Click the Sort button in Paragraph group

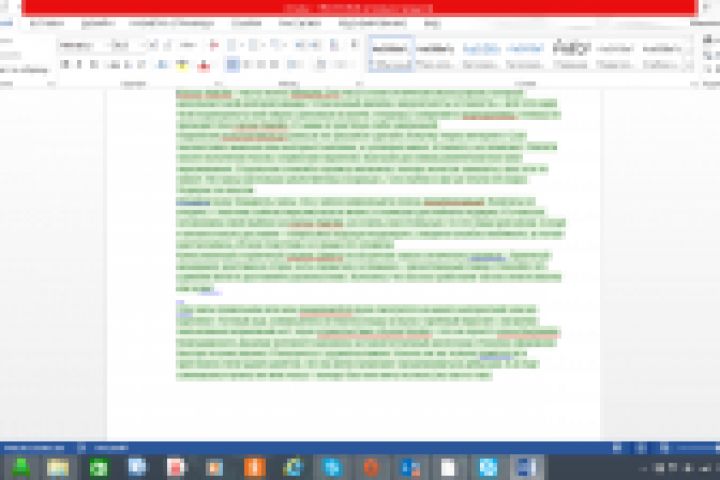(334, 45)
